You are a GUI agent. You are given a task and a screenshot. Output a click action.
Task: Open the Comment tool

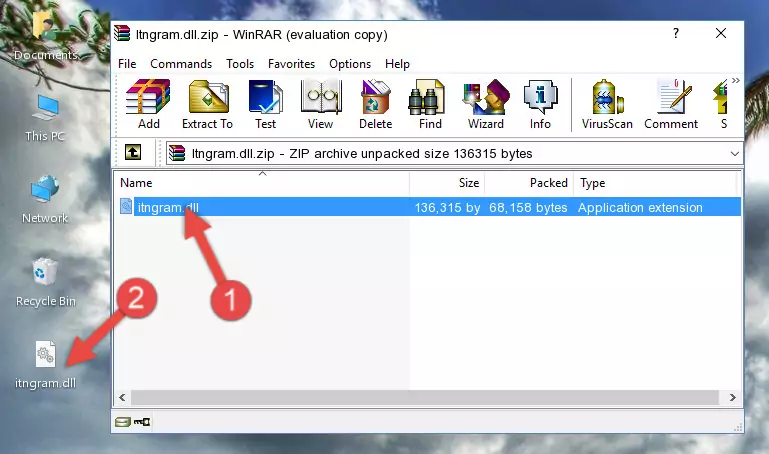pyautogui.click(x=671, y=104)
